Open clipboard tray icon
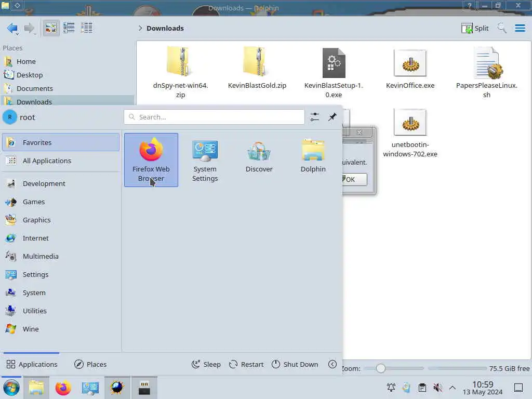Screen dimensions: 532x399 tap(422, 388)
